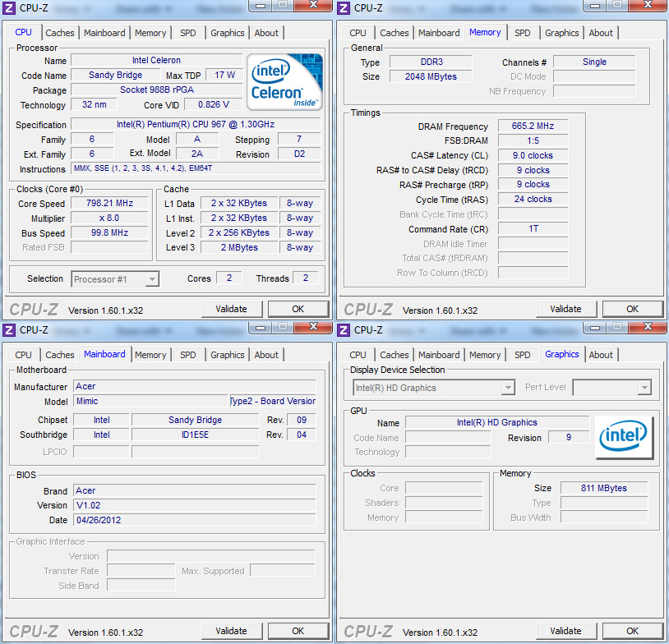Screen dimensions: 669x644
Task: Click the CPU-Z app icon in the Memory window title bar
Action: coord(344,7)
